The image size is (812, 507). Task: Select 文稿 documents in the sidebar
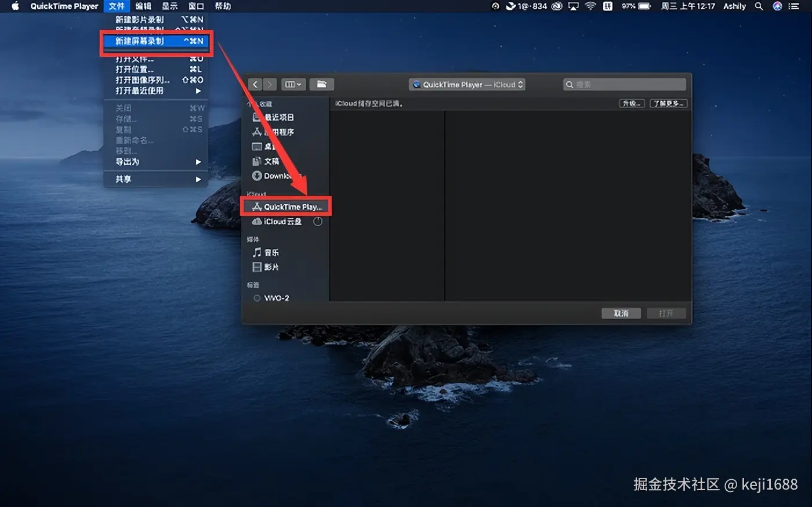[x=266, y=161]
